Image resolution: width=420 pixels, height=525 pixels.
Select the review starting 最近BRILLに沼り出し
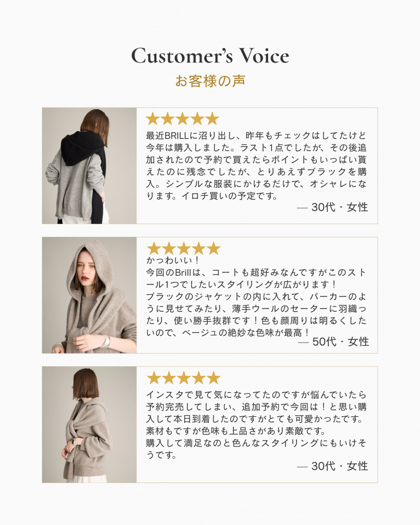click(x=256, y=166)
